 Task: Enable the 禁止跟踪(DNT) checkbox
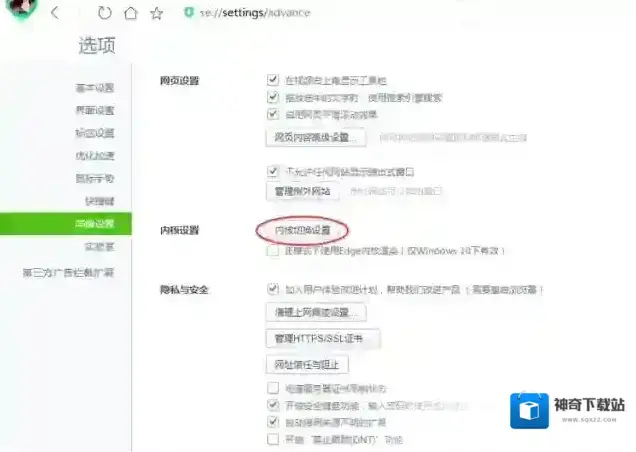click(x=273, y=439)
